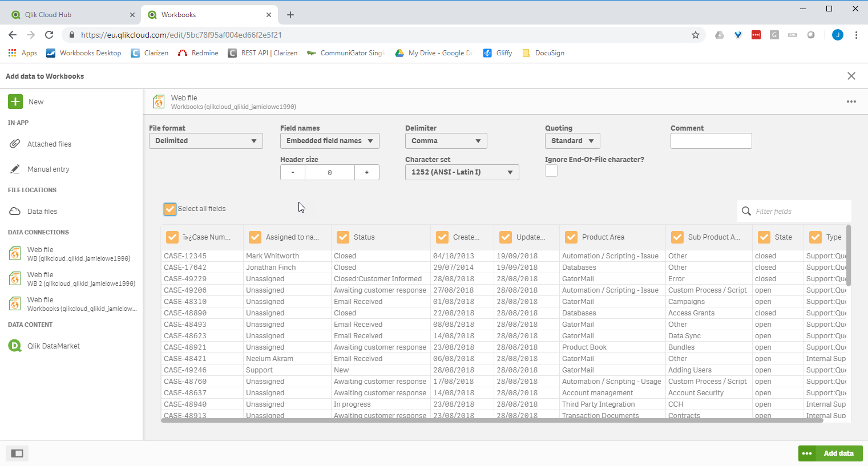
Task: Open the Delimiter Comma dropdown
Action: click(446, 141)
